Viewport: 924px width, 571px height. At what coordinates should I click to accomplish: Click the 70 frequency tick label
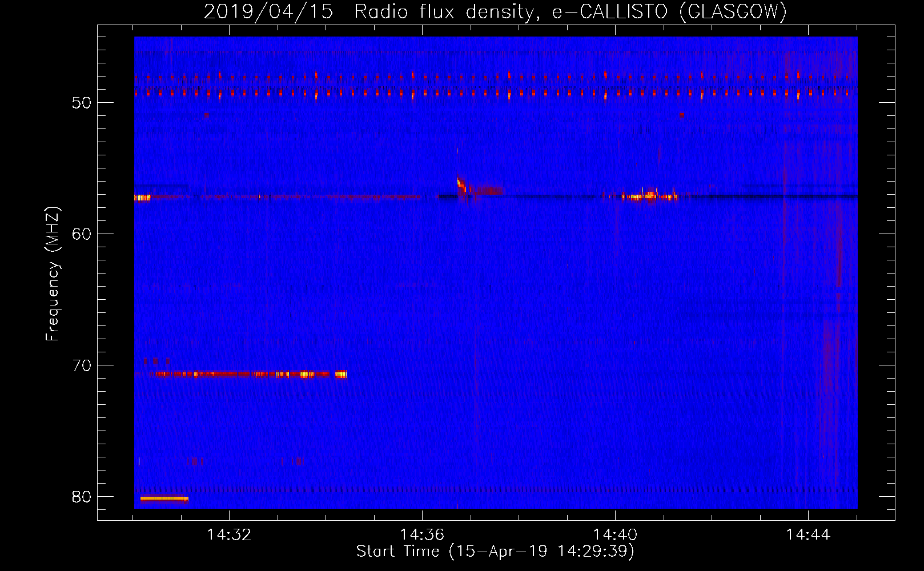click(x=82, y=365)
